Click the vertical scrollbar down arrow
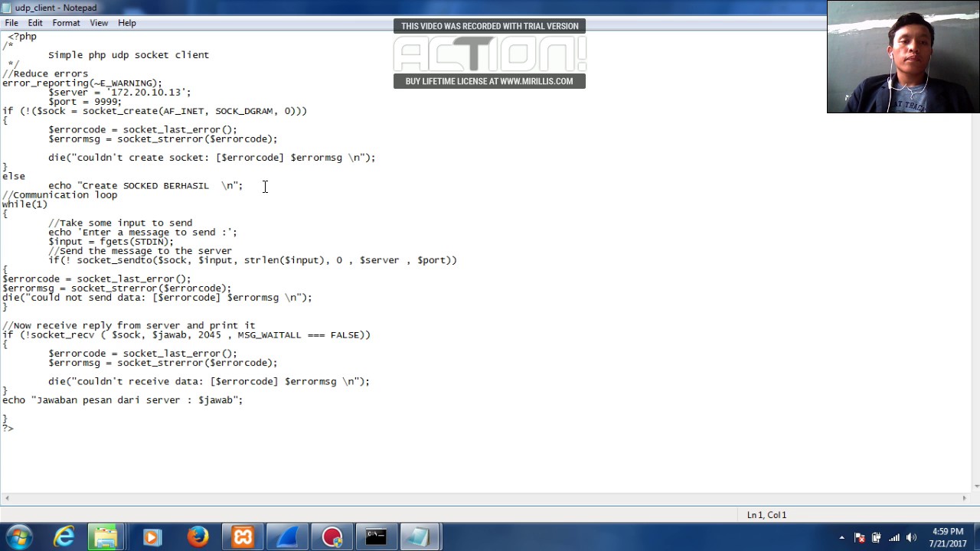The height and width of the screenshot is (551, 980). pyautogui.click(x=976, y=486)
